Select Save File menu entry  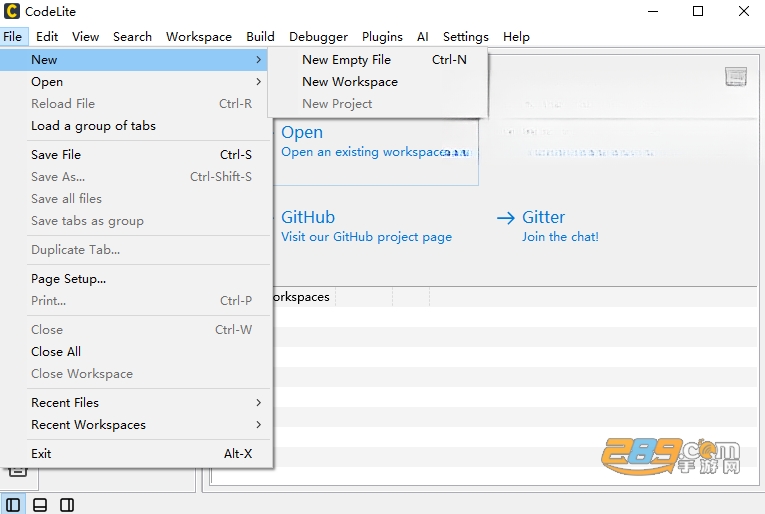136,155
